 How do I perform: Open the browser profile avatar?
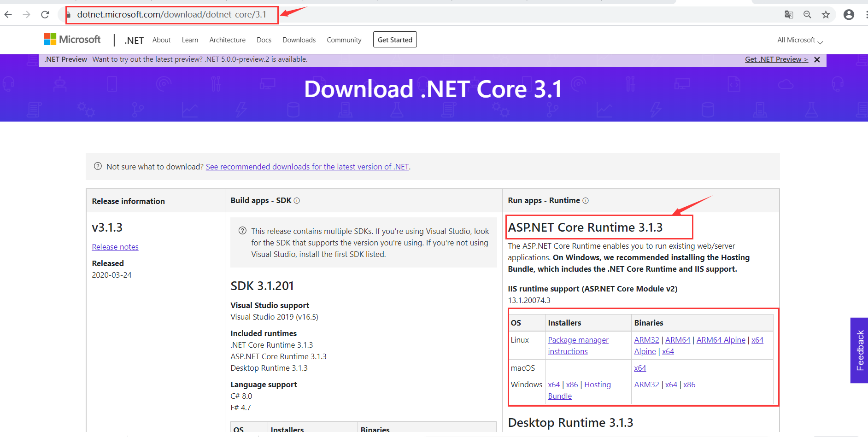click(849, 14)
